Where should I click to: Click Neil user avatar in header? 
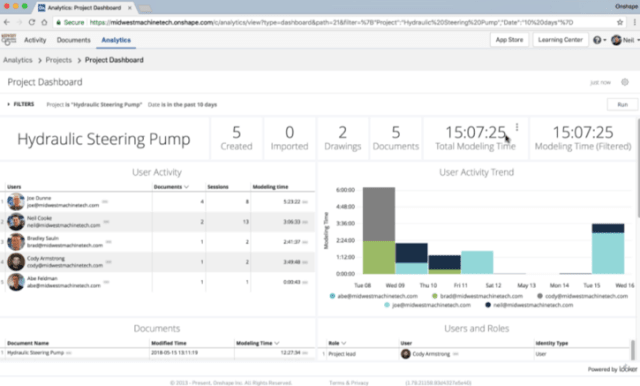tap(616, 40)
